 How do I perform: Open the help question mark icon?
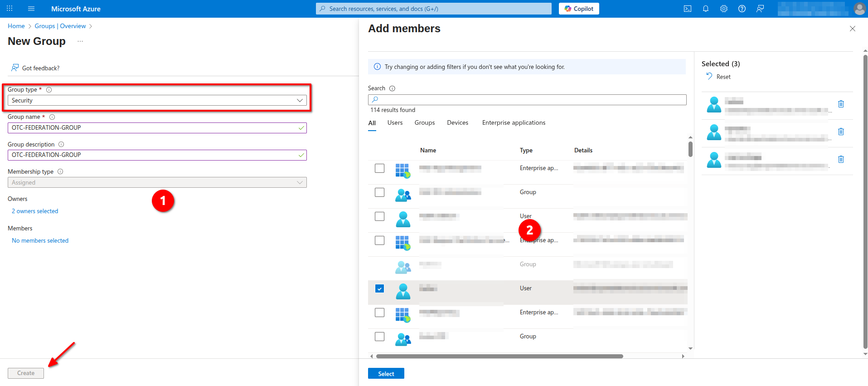[x=742, y=9]
